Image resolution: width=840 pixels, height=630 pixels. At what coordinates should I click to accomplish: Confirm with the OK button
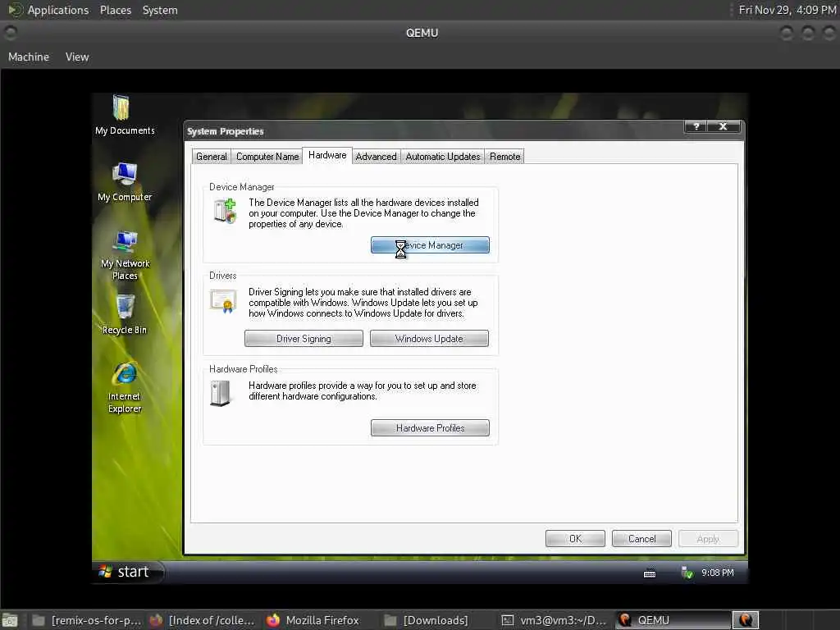[x=575, y=539]
